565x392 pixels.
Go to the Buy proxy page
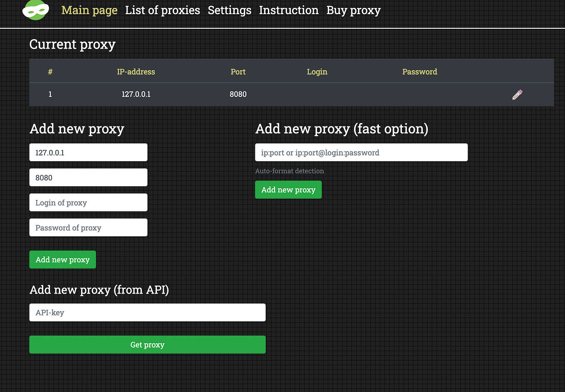point(353,10)
